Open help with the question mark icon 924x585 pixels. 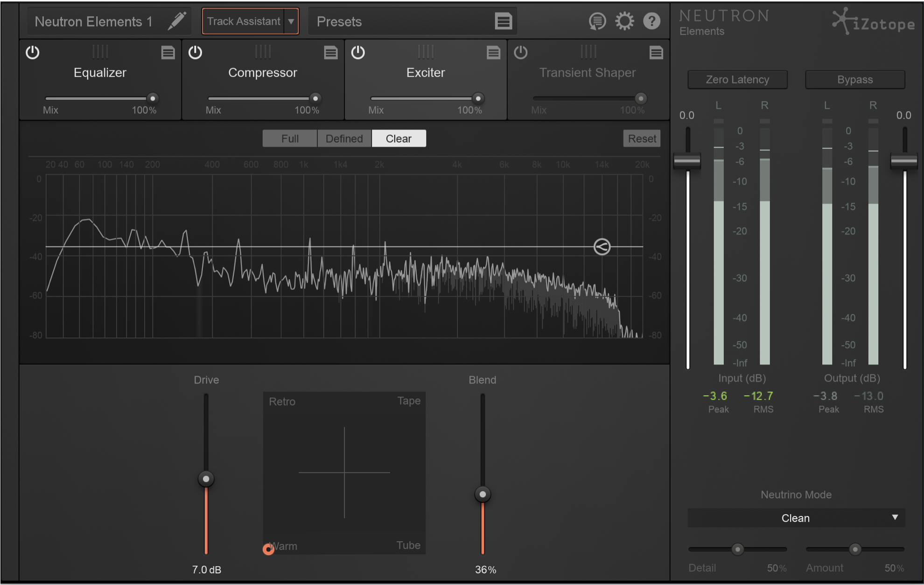651,21
